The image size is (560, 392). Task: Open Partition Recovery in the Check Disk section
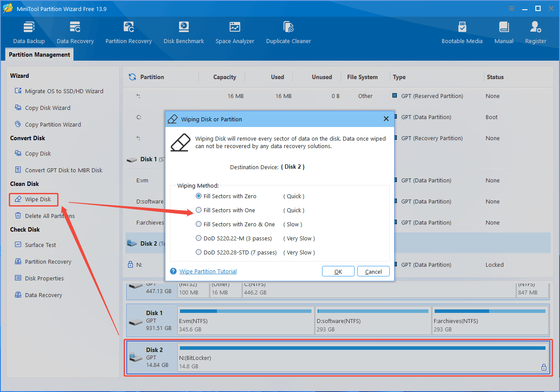click(x=43, y=261)
